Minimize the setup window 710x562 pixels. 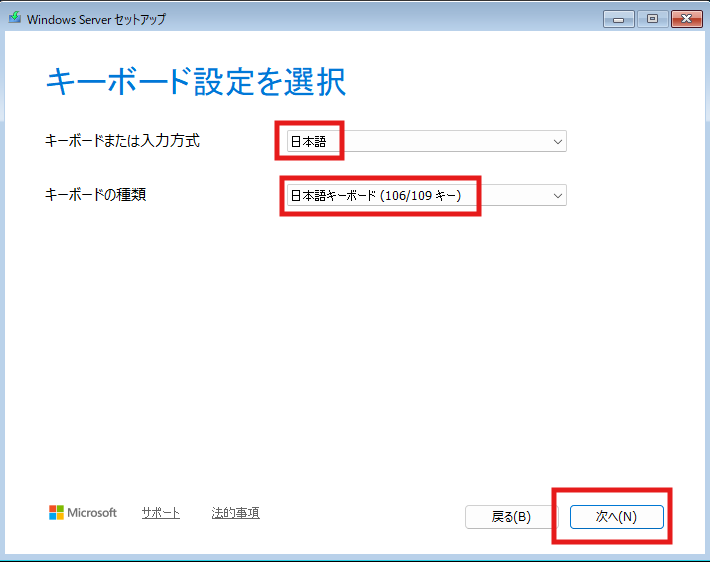point(619,19)
